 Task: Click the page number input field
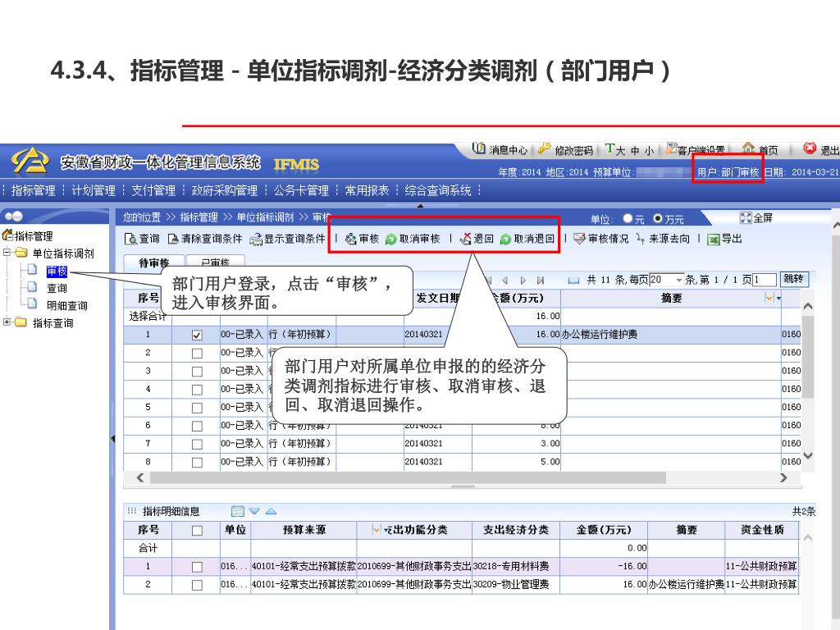(765, 281)
